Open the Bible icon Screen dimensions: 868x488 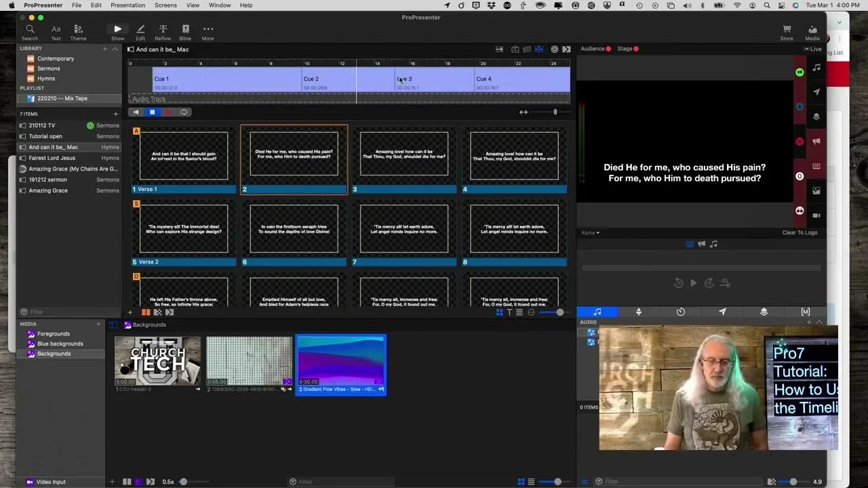coord(185,32)
